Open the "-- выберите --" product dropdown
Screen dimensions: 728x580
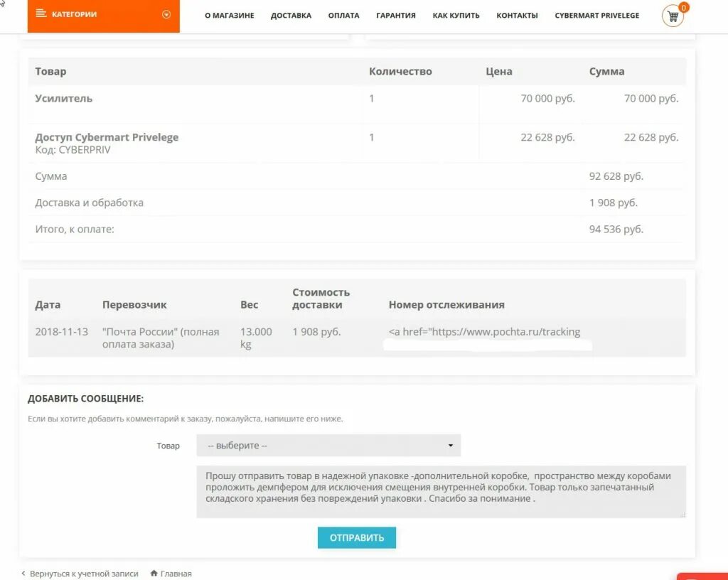[x=327, y=444]
